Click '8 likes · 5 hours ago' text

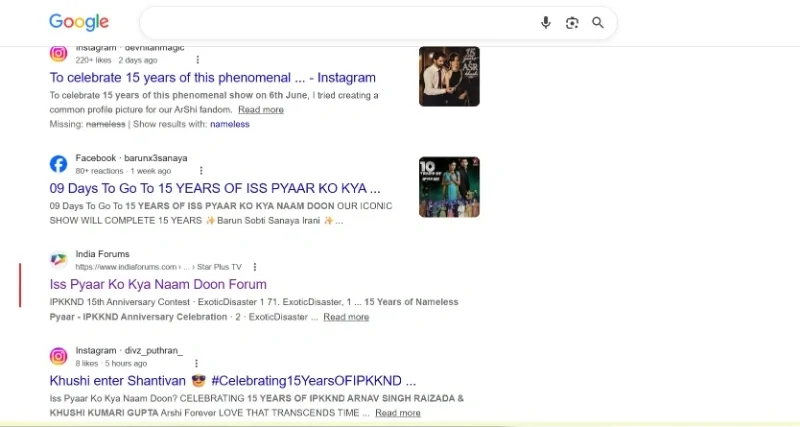click(111, 363)
